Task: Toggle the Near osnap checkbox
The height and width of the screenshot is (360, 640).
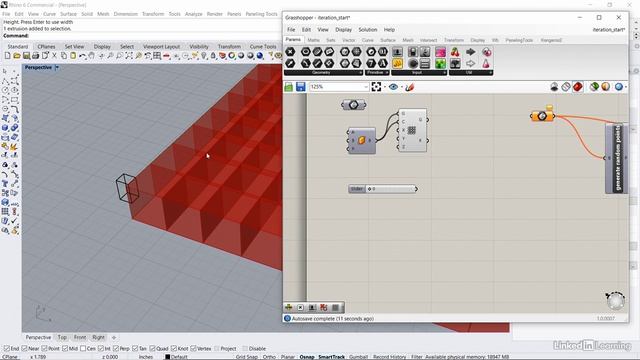Action: (24, 349)
